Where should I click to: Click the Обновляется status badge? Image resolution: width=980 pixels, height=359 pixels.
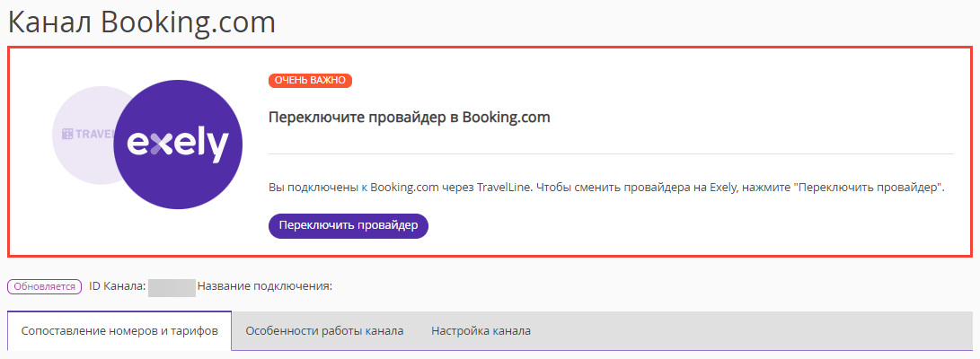(x=45, y=286)
